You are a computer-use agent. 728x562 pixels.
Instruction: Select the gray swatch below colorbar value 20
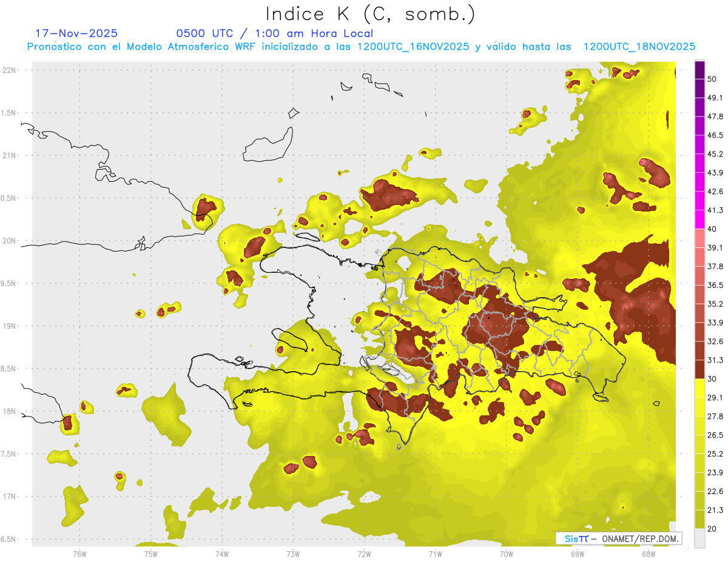coord(700,538)
